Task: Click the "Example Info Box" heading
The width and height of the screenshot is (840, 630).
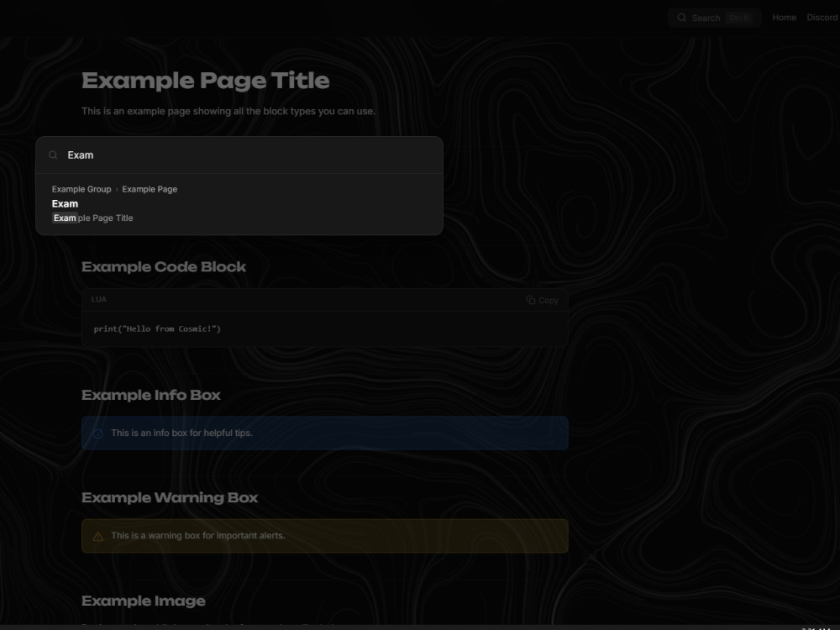Action: coord(151,395)
